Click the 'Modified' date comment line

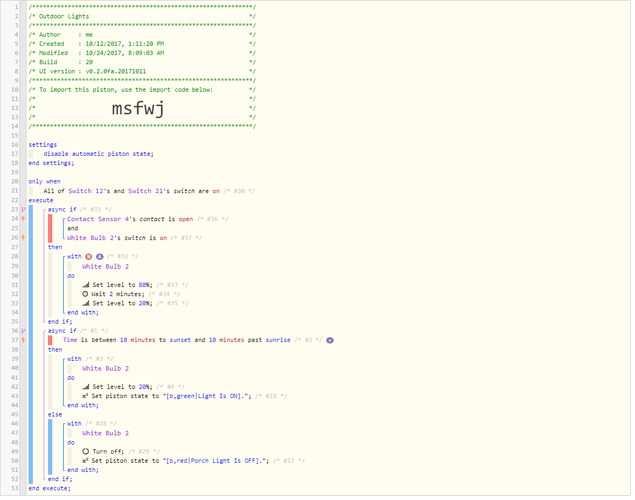tap(142, 53)
